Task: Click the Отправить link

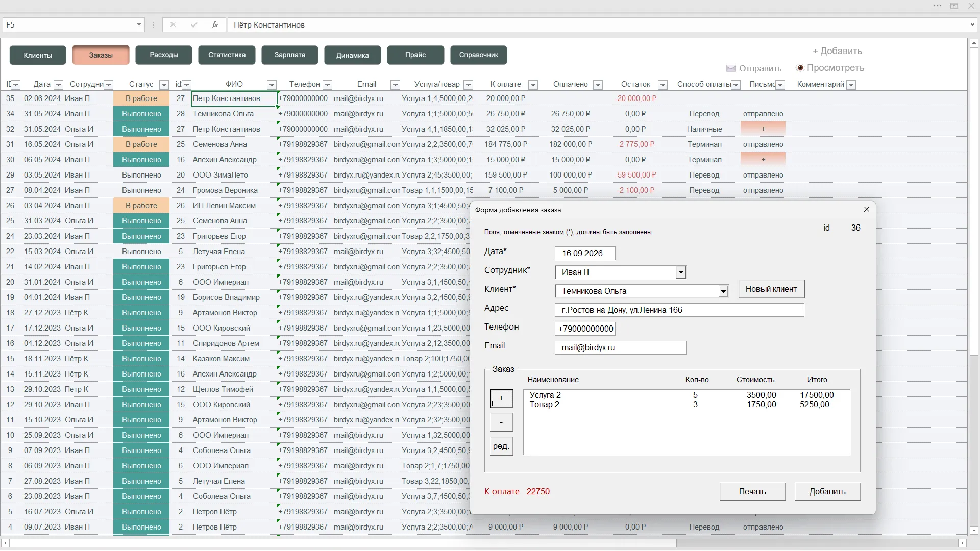Action: coord(760,68)
